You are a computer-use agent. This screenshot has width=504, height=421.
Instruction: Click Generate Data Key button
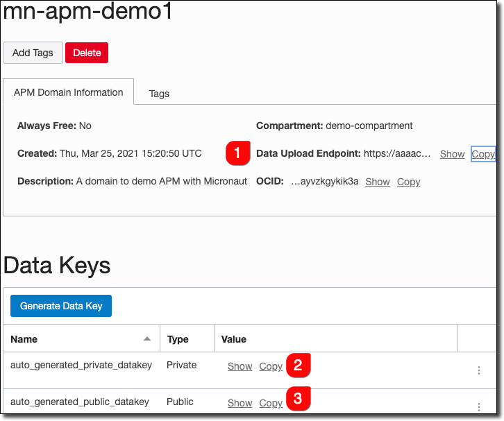61,306
